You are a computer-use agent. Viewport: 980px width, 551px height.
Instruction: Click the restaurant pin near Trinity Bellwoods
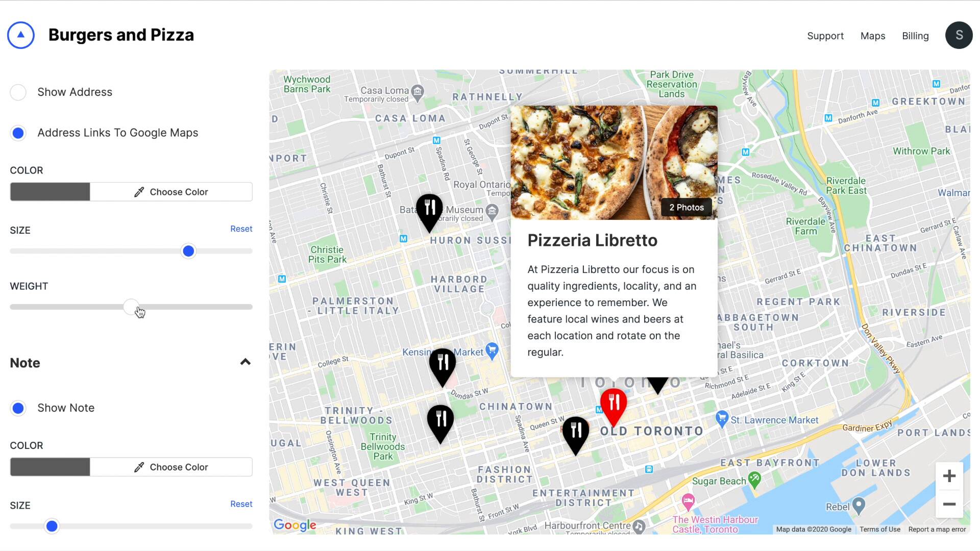coord(440,423)
